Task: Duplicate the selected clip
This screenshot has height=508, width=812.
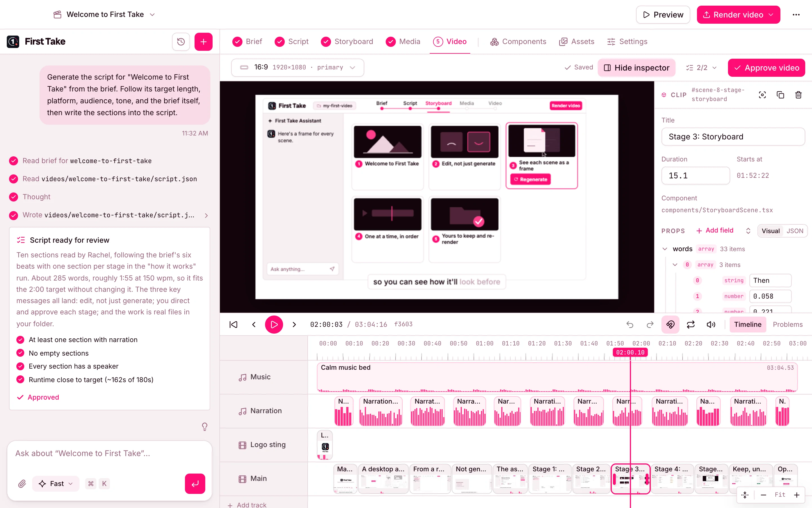Action: [x=780, y=95]
